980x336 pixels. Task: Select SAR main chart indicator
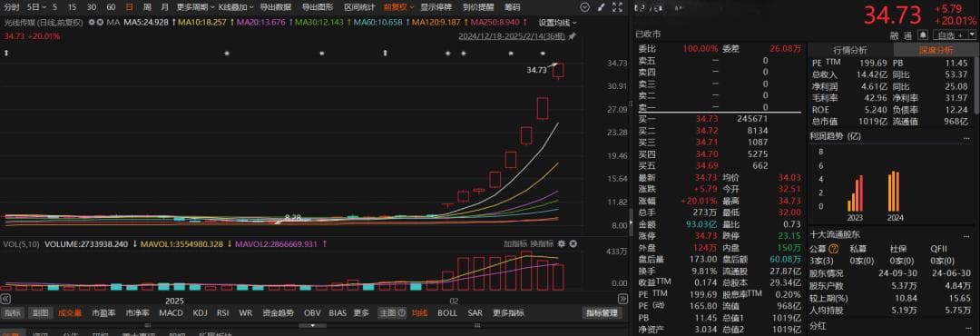pyautogui.click(x=475, y=313)
